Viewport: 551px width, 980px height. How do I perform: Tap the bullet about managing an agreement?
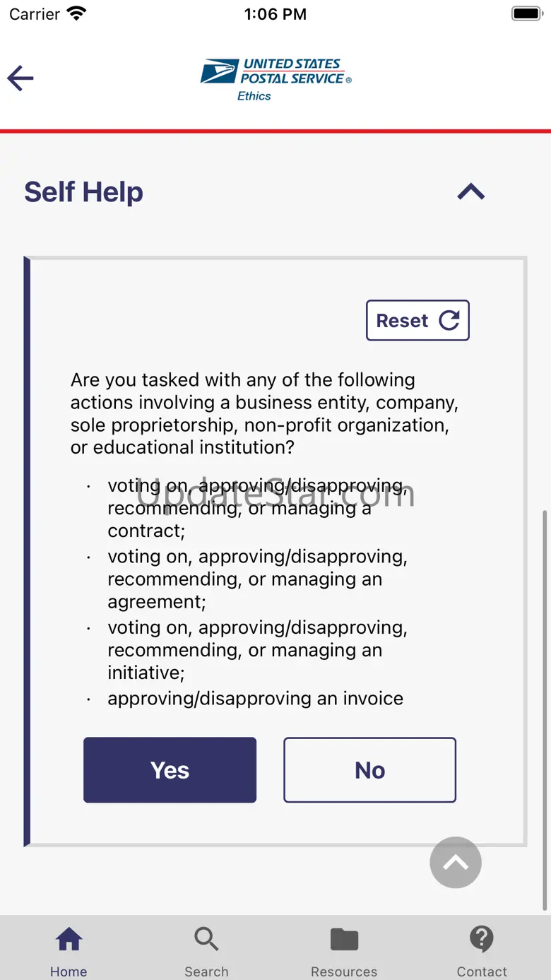click(x=258, y=579)
